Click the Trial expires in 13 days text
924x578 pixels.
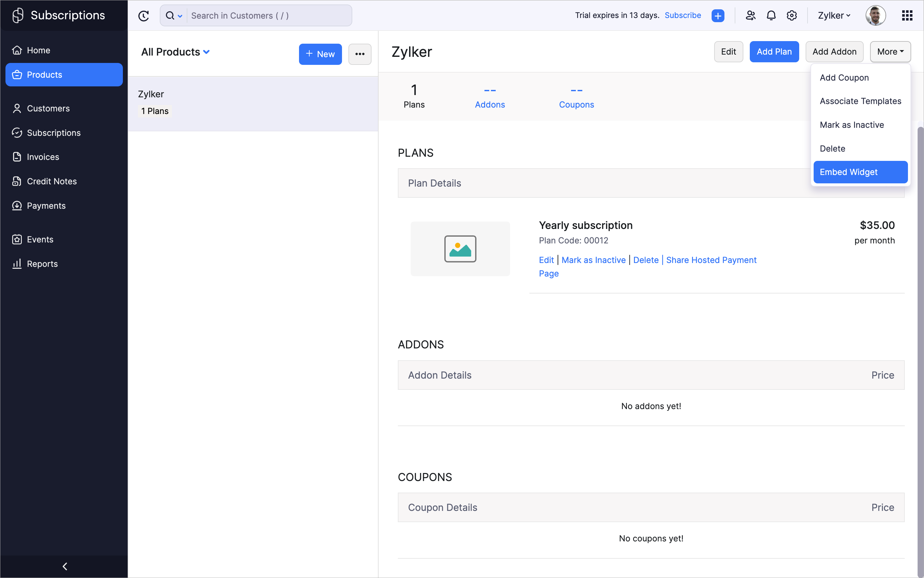pyautogui.click(x=617, y=15)
